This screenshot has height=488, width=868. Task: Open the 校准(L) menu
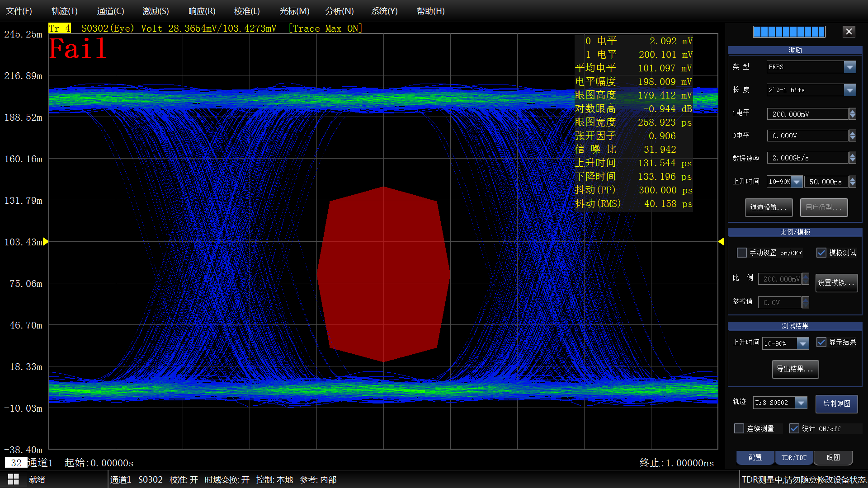pos(247,11)
